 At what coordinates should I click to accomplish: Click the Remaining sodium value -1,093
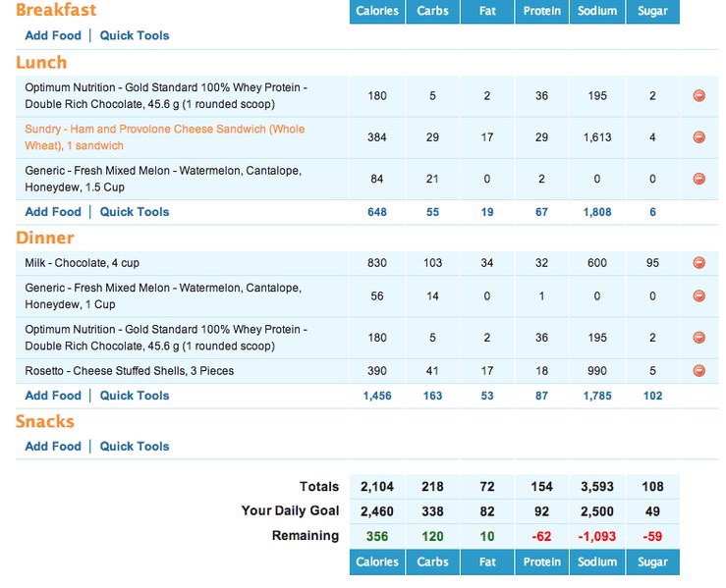[597, 537]
